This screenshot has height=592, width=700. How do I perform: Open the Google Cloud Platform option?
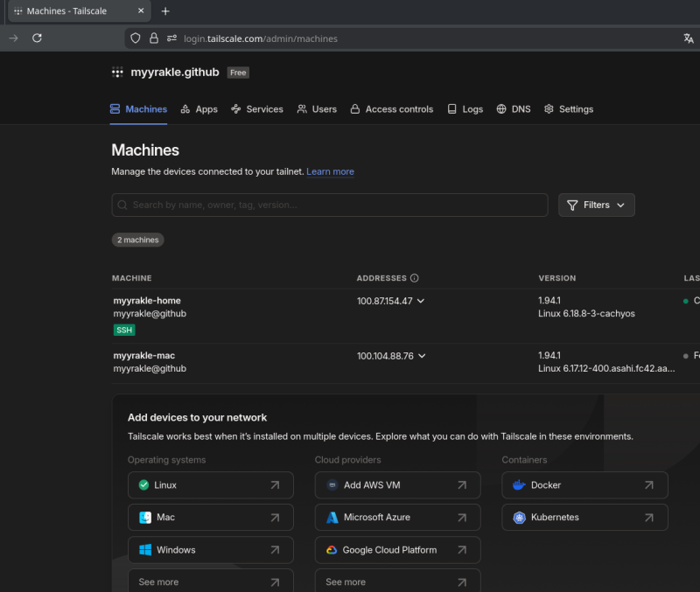397,550
